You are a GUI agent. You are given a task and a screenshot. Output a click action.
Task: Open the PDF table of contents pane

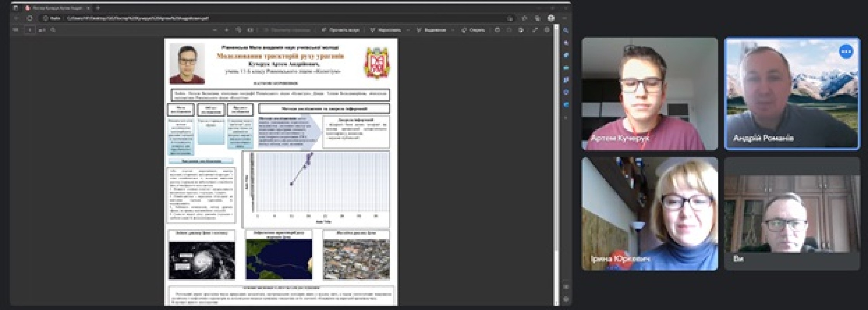tap(16, 30)
